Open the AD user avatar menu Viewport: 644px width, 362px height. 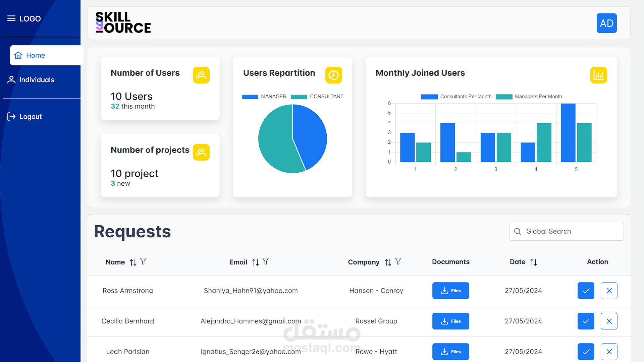pos(606,23)
